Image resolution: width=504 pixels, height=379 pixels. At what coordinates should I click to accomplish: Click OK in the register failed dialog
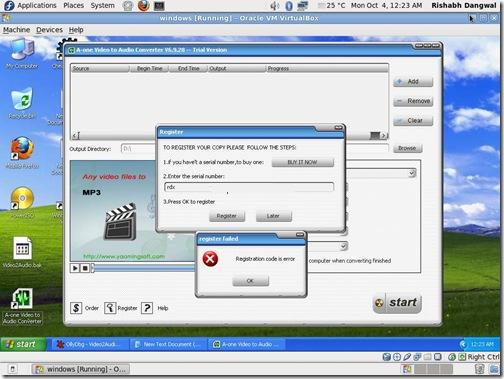250,281
